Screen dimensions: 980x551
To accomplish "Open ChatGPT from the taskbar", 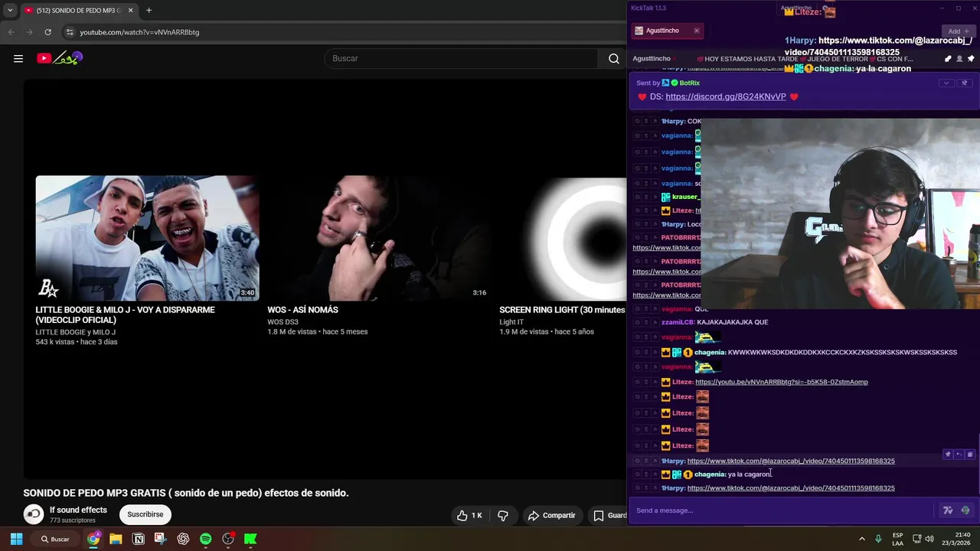I will pyautogui.click(x=183, y=539).
